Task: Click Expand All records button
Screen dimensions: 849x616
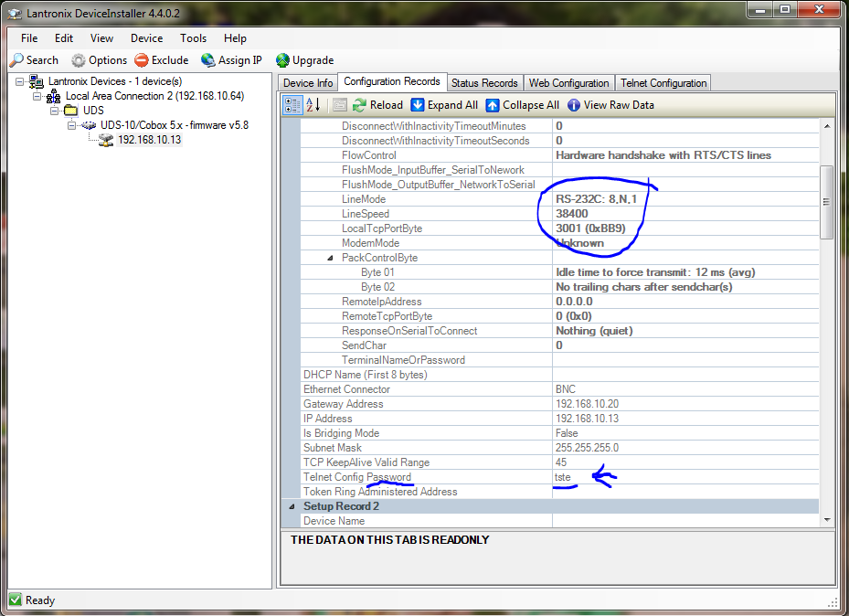Action: 444,105
